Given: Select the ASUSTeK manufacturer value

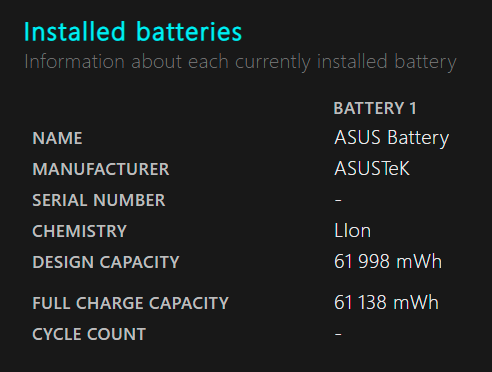Looking at the screenshot, I should point(372,169).
